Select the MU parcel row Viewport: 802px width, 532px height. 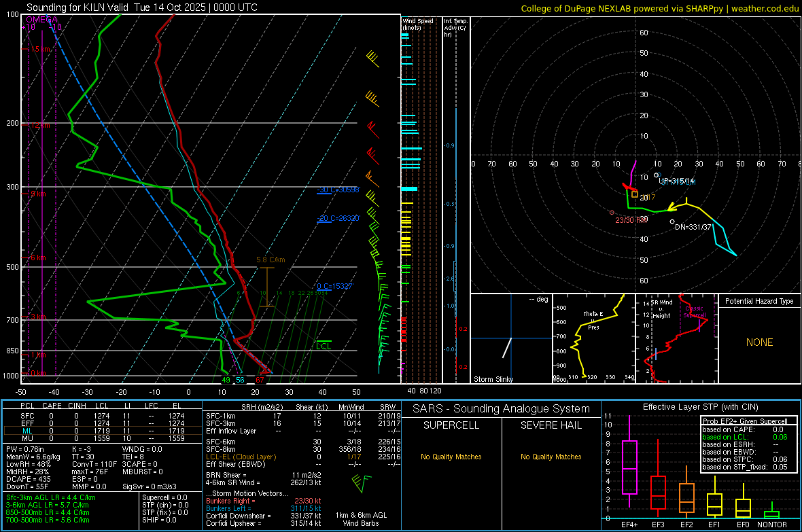103,438
